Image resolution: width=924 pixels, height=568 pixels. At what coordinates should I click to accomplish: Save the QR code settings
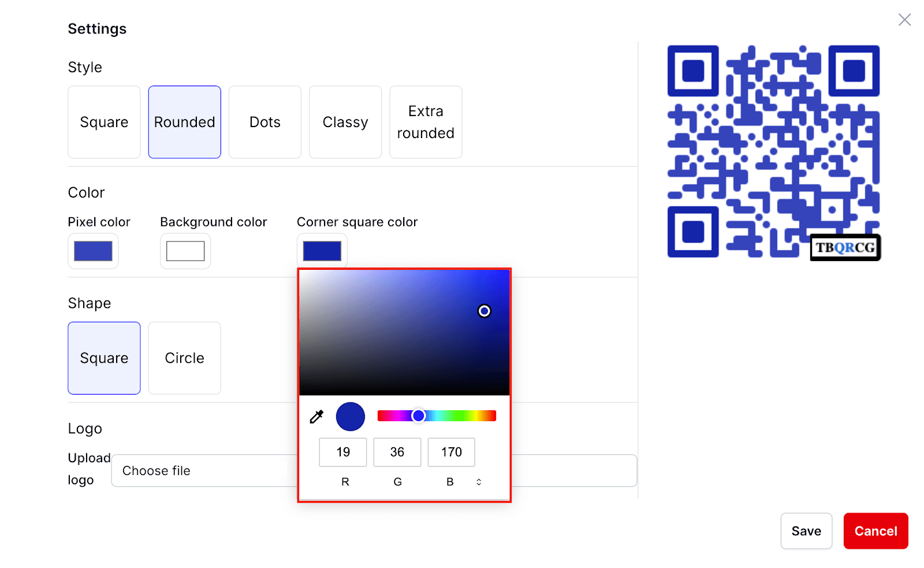pyautogui.click(x=806, y=531)
